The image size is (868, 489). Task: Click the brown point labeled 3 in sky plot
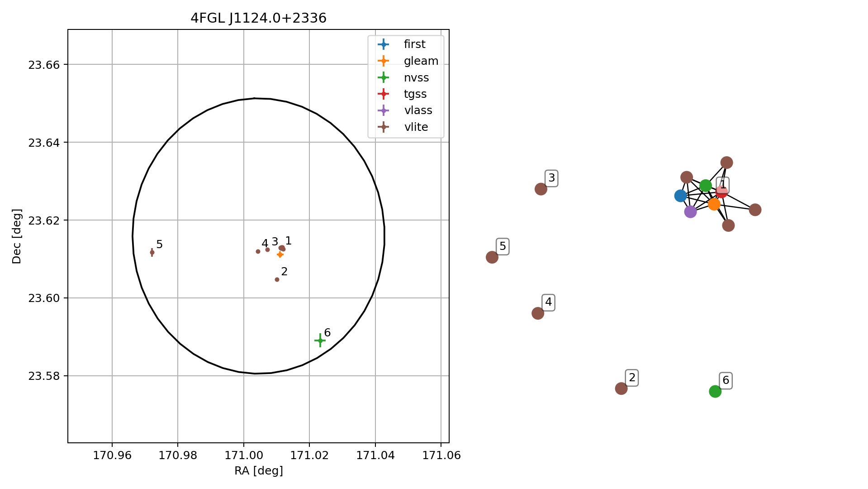pos(267,249)
